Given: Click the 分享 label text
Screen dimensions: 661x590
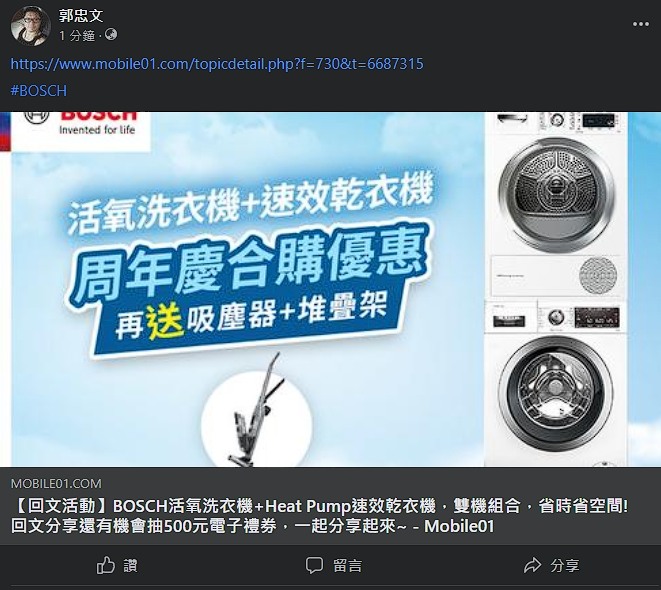Looking at the screenshot, I should pos(565,566).
